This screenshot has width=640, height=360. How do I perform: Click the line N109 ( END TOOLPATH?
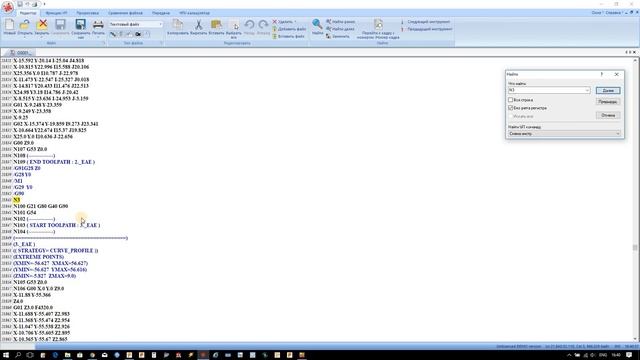click(54, 162)
